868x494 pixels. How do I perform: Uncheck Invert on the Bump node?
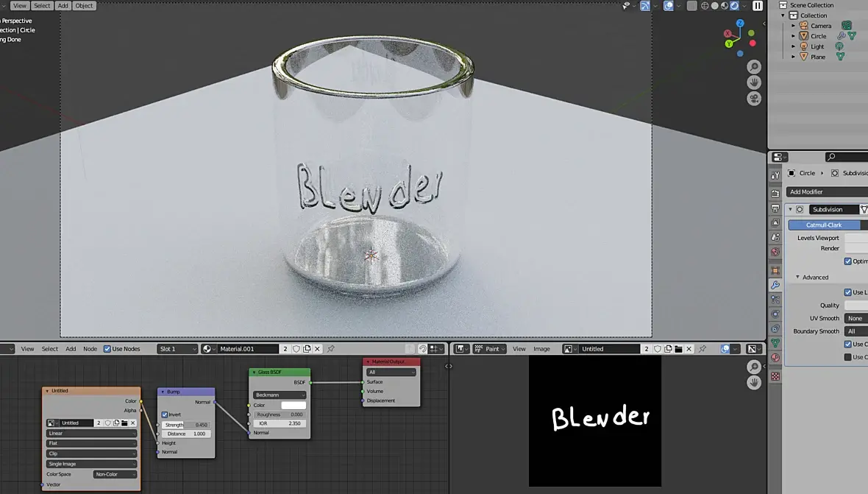coord(165,414)
